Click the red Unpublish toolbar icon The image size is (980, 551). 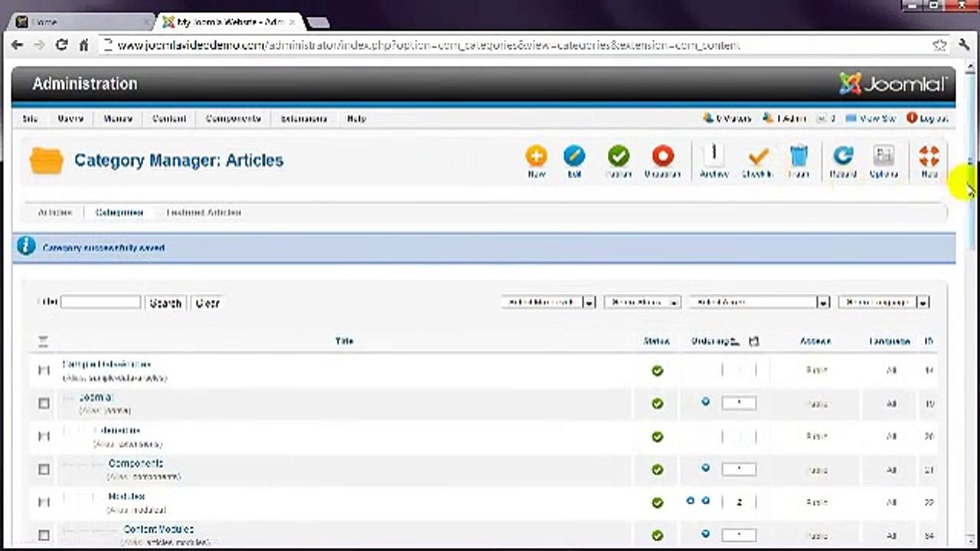point(663,157)
